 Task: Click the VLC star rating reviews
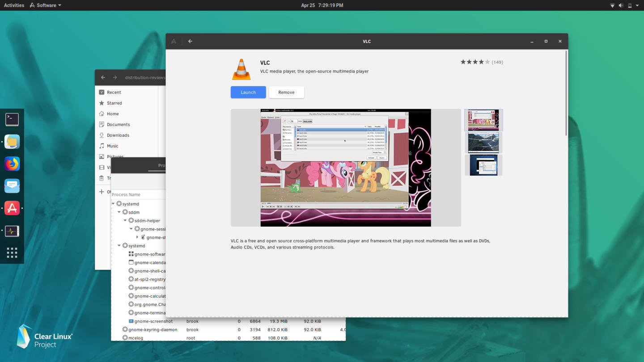pos(482,62)
